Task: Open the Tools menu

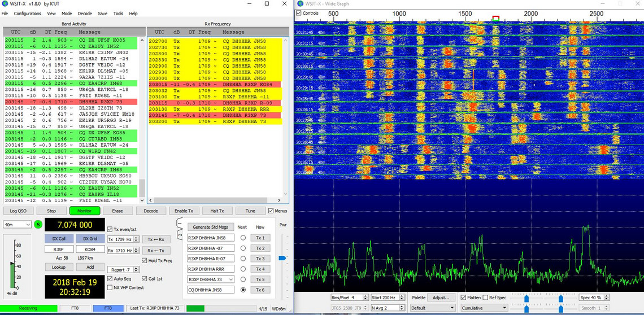Action: 118,13
